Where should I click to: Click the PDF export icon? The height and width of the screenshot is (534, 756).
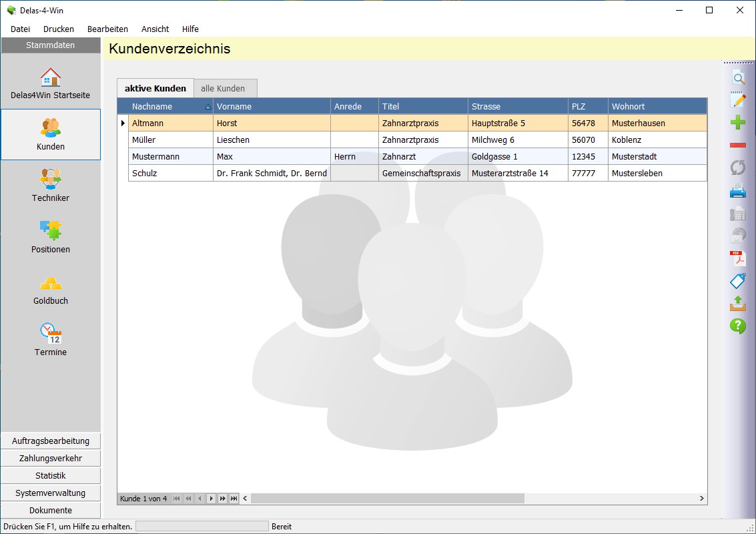click(738, 258)
